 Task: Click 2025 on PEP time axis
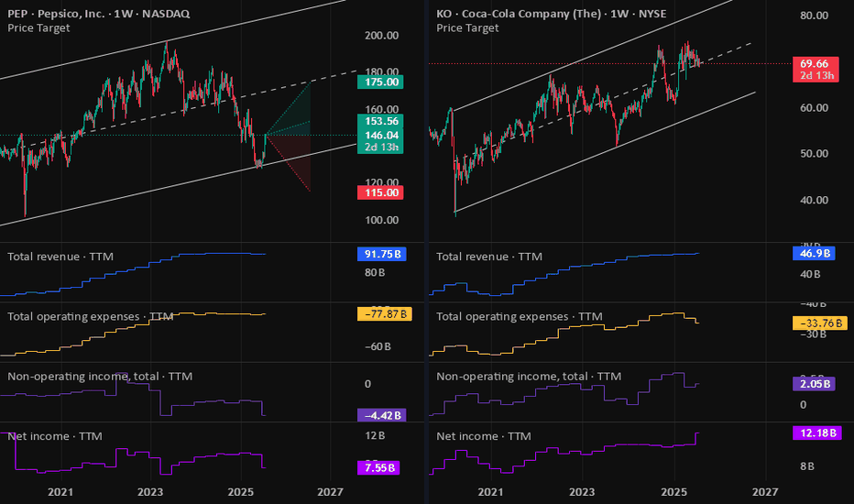pos(240,492)
